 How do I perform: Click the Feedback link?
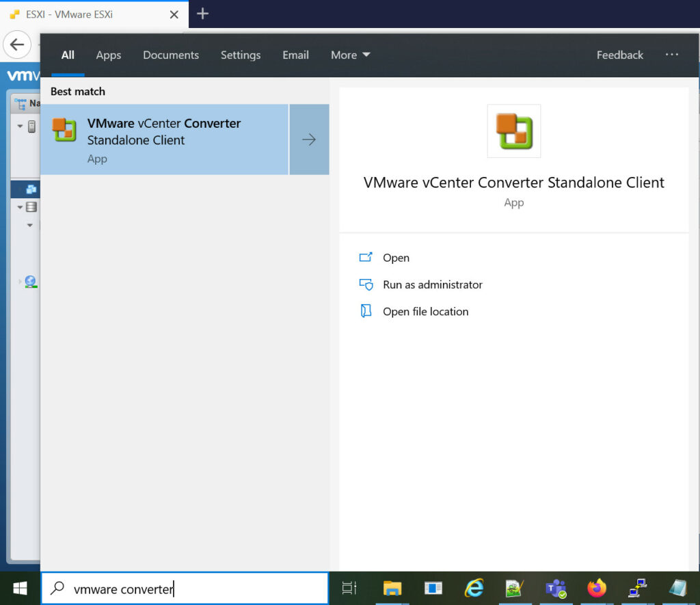click(x=619, y=55)
